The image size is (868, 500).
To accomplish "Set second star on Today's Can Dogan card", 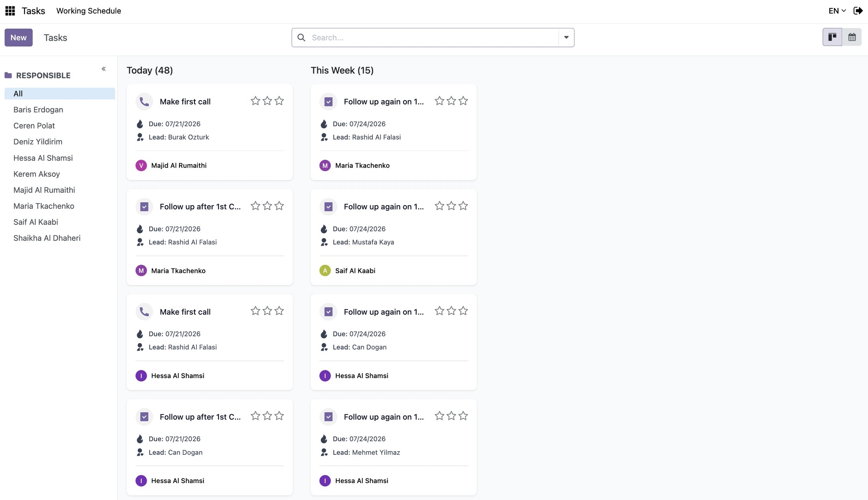I will [267, 416].
